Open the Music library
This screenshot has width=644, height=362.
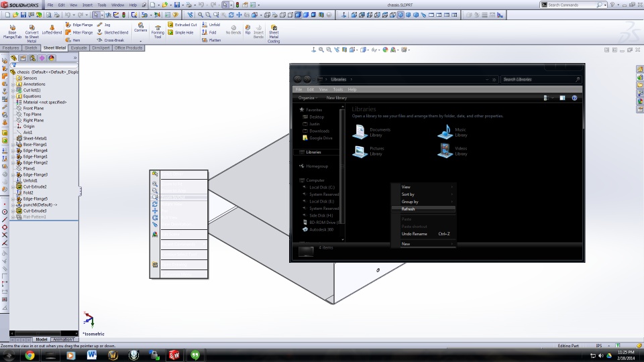pyautogui.click(x=452, y=132)
